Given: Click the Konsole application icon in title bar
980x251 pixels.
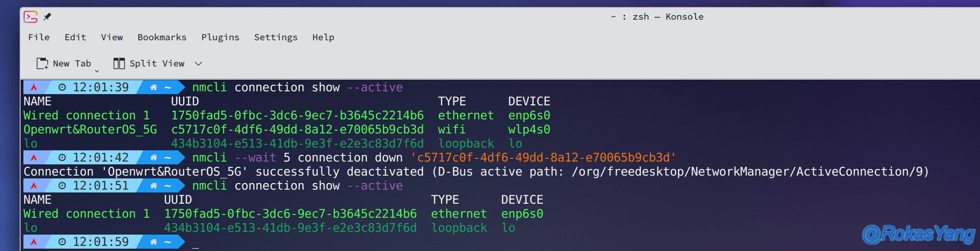Looking at the screenshot, I should (30, 17).
